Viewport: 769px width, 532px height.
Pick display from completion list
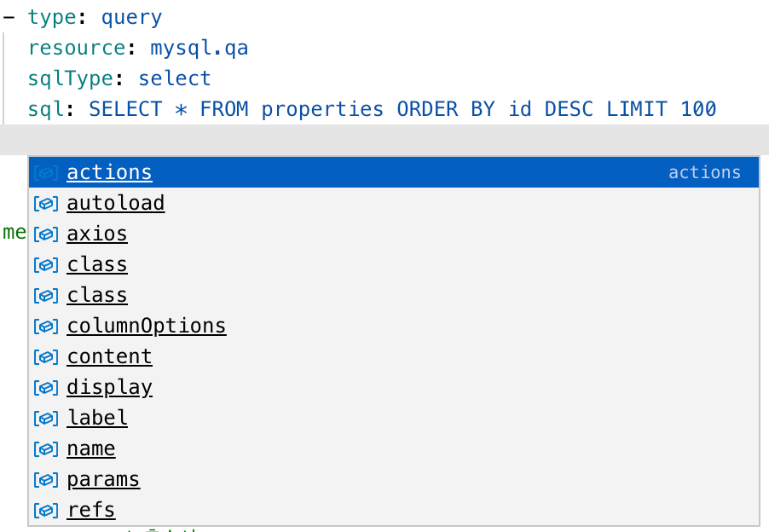tap(394, 387)
